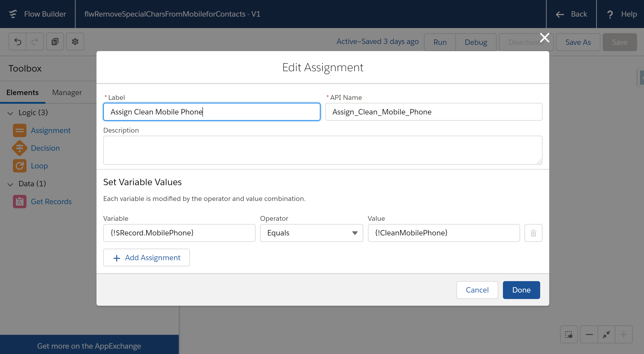644x354 pixels.
Task: Click the select elements hand icon
Action: [569, 334]
